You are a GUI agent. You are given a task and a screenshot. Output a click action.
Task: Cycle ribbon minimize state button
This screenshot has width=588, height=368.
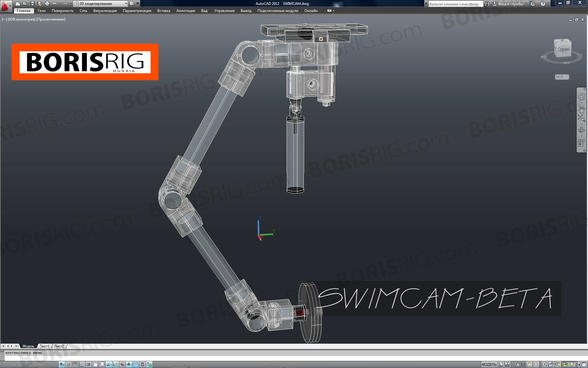coord(329,11)
